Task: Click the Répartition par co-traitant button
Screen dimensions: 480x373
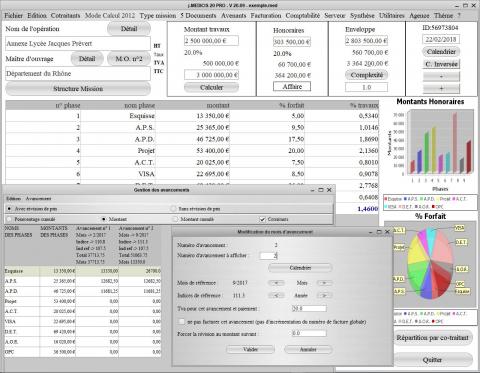Action: [433, 338]
